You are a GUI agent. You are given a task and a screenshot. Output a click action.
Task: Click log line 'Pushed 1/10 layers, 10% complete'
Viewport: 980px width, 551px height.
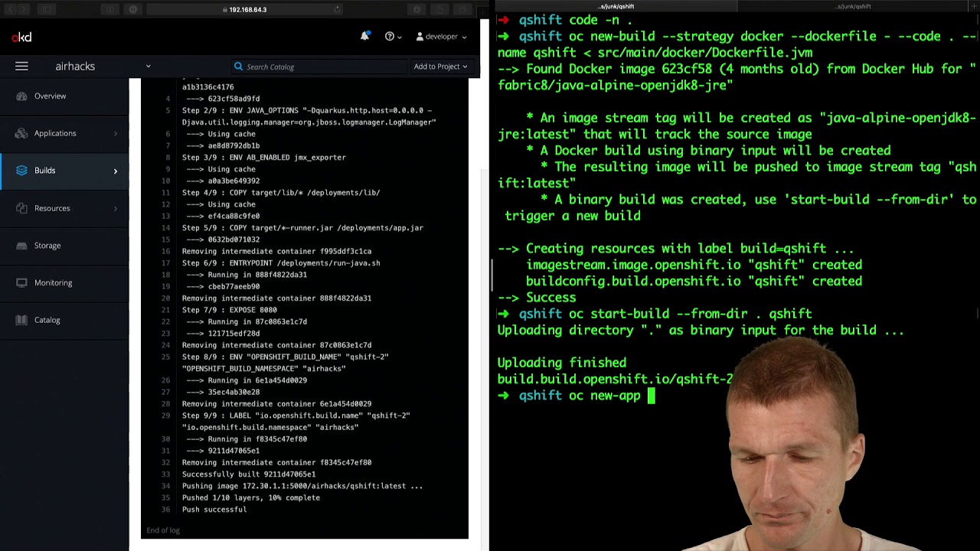[x=251, y=497]
